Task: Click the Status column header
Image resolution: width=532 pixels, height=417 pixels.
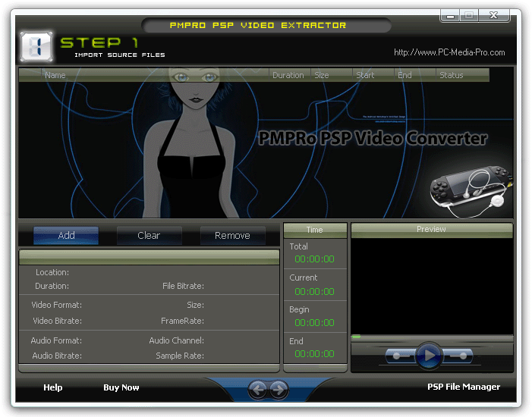Action: click(x=463, y=75)
